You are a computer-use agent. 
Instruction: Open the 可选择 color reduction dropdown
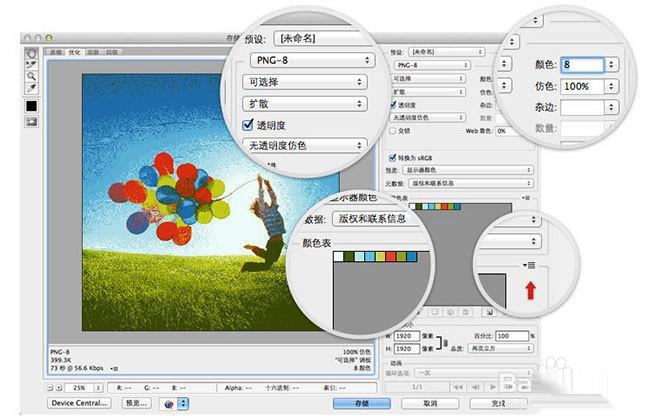pyautogui.click(x=427, y=79)
